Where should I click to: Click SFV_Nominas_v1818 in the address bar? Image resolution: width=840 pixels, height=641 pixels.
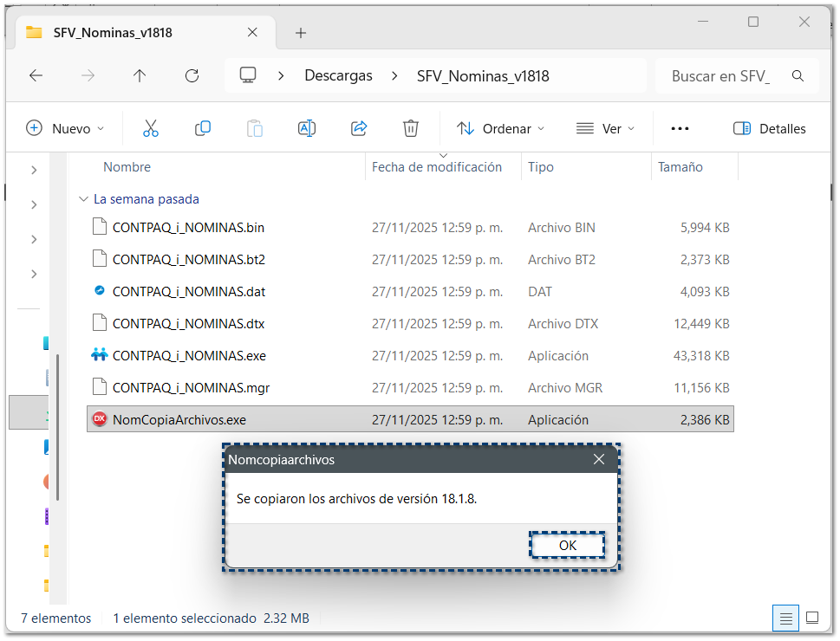tap(483, 76)
